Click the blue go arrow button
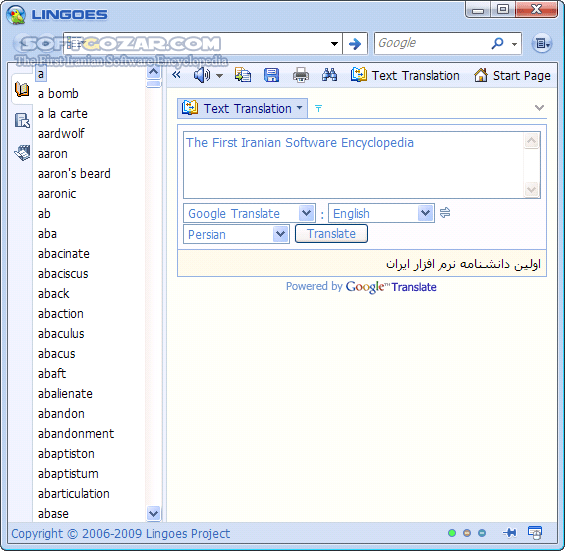 pyautogui.click(x=355, y=44)
